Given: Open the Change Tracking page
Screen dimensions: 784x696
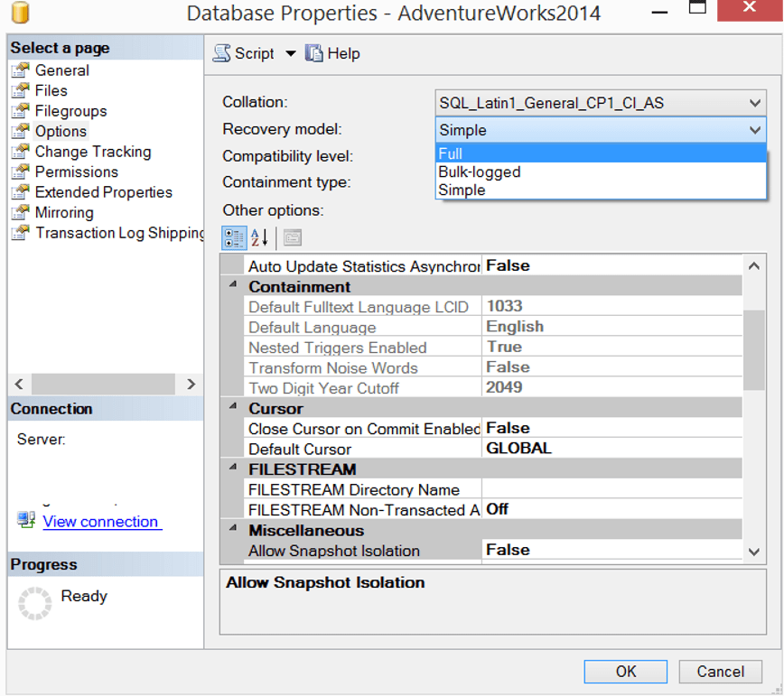Looking at the screenshot, I should coord(93,152).
